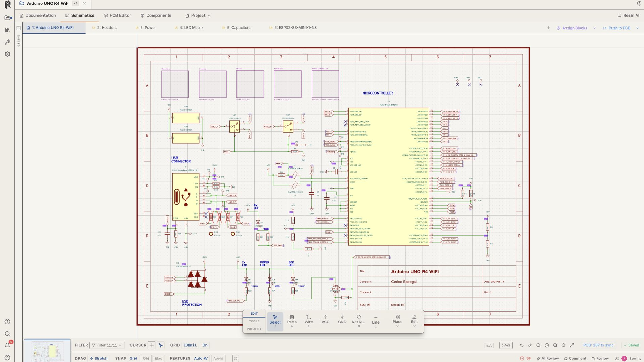Open the search icon in the left sidebar
This screenshot has width=644, height=362.
8,334
